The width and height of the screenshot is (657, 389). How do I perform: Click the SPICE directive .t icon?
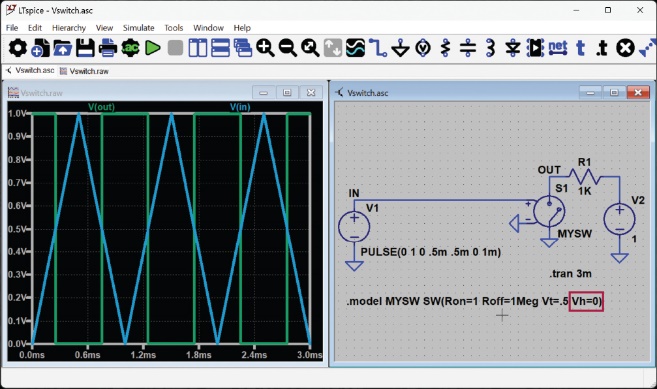(602, 48)
